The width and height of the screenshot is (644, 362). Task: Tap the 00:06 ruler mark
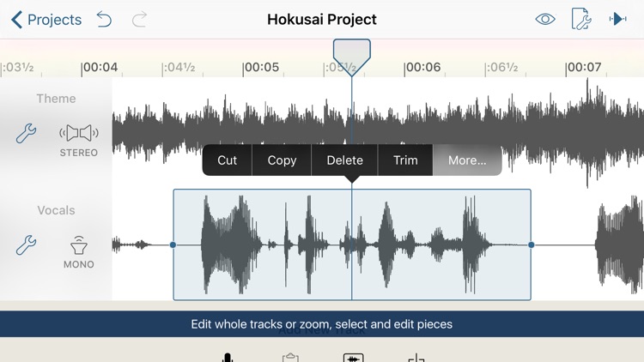click(422, 67)
